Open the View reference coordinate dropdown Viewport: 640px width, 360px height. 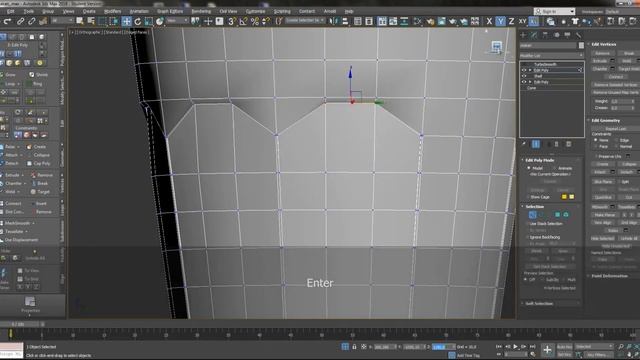click(177, 21)
